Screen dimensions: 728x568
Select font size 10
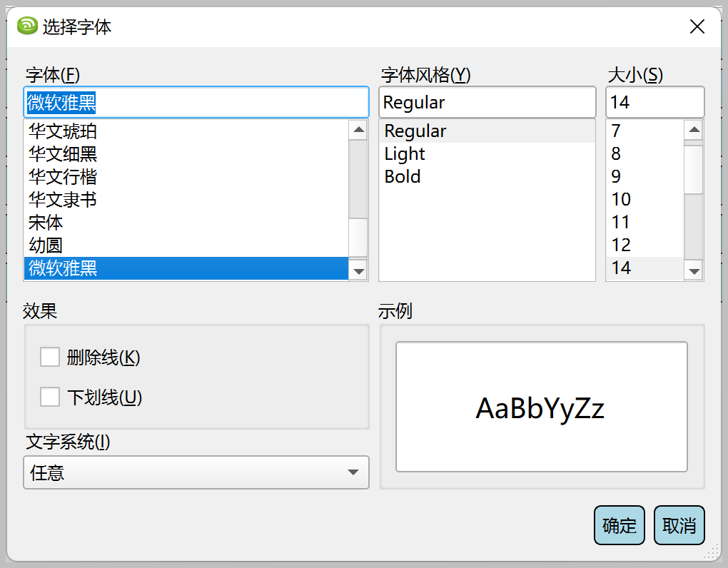pos(621,200)
